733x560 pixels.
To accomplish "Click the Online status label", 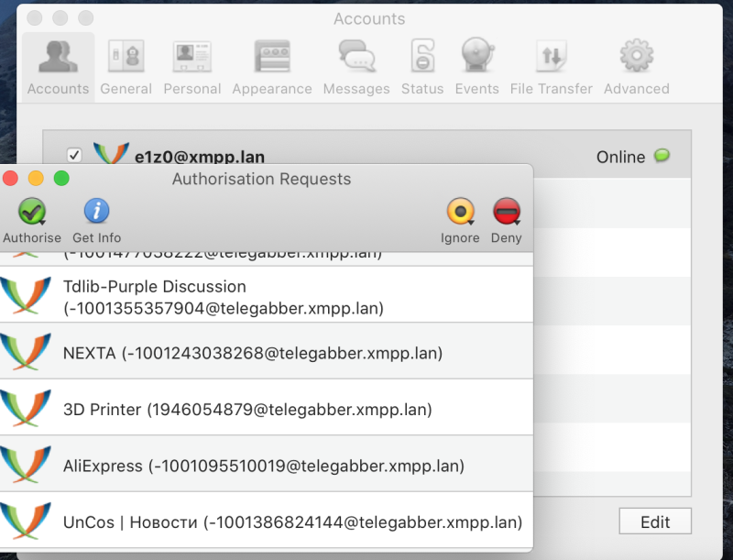I will point(620,157).
